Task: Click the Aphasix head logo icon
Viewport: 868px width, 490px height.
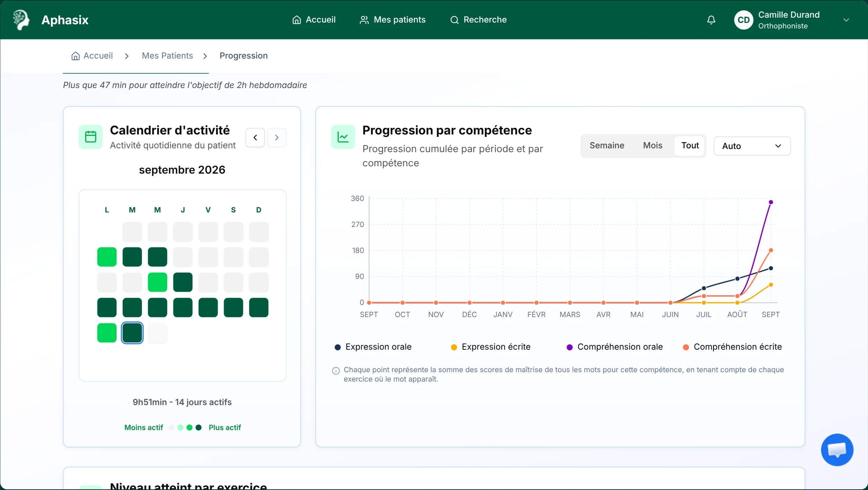Action: pos(21,20)
